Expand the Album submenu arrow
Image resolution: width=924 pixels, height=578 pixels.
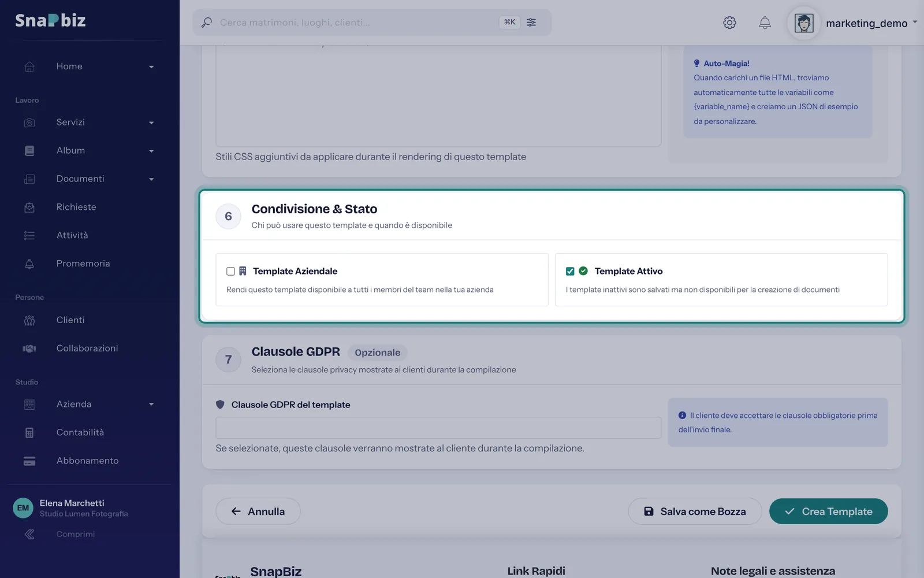click(x=151, y=151)
